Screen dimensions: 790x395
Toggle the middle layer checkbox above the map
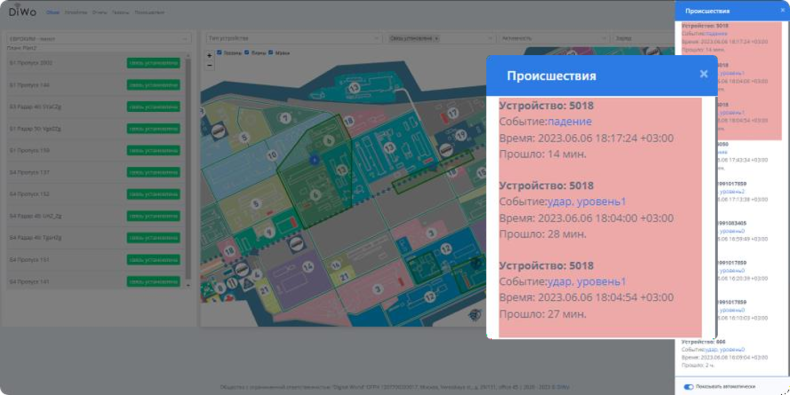pyautogui.click(x=247, y=52)
